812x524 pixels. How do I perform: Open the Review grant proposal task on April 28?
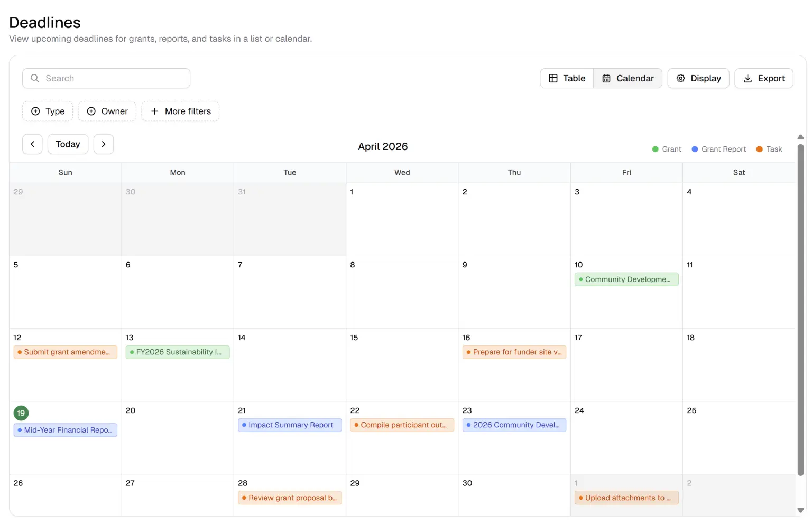point(290,498)
